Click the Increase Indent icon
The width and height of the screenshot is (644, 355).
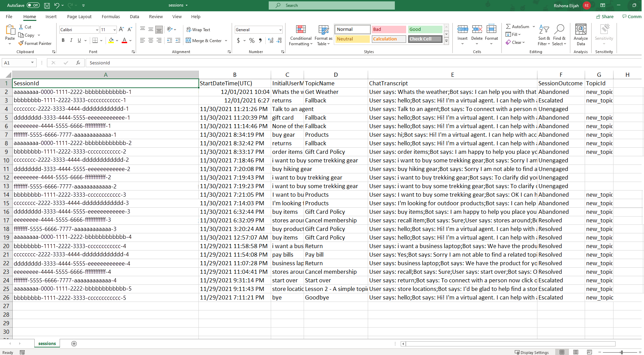[178, 40]
